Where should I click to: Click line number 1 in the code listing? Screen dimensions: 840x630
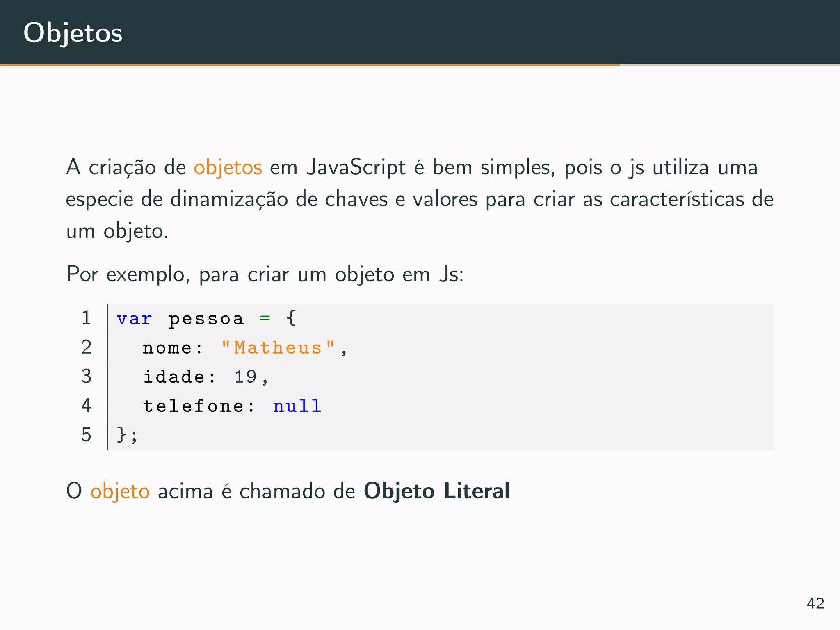(86, 318)
